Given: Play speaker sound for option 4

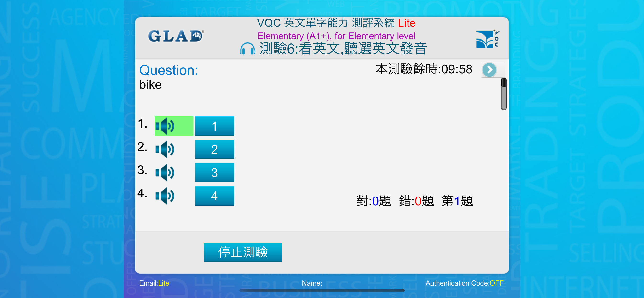Looking at the screenshot, I should 165,196.
